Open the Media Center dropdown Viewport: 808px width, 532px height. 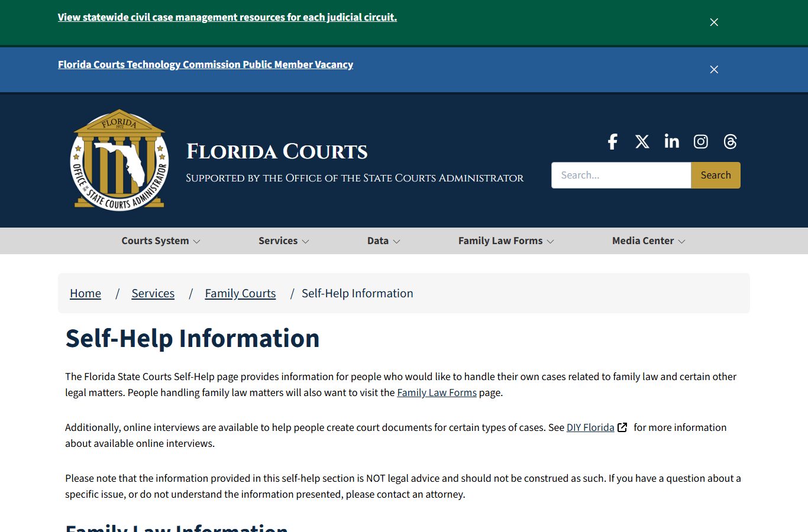[649, 241]
